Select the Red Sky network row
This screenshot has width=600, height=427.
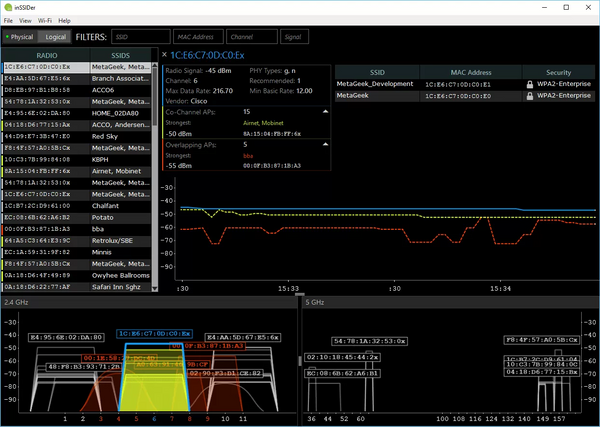tap(77, 137)
